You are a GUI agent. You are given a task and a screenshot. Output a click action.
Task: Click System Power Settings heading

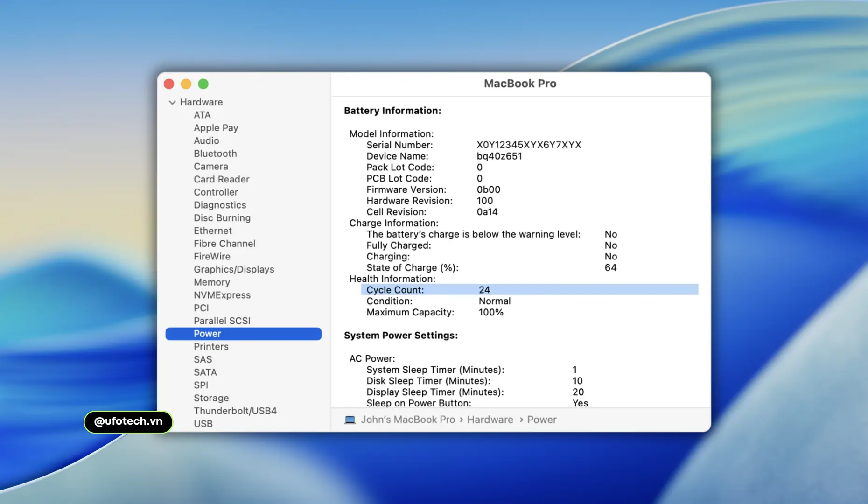pyautogui.click(x=401, y=336)
